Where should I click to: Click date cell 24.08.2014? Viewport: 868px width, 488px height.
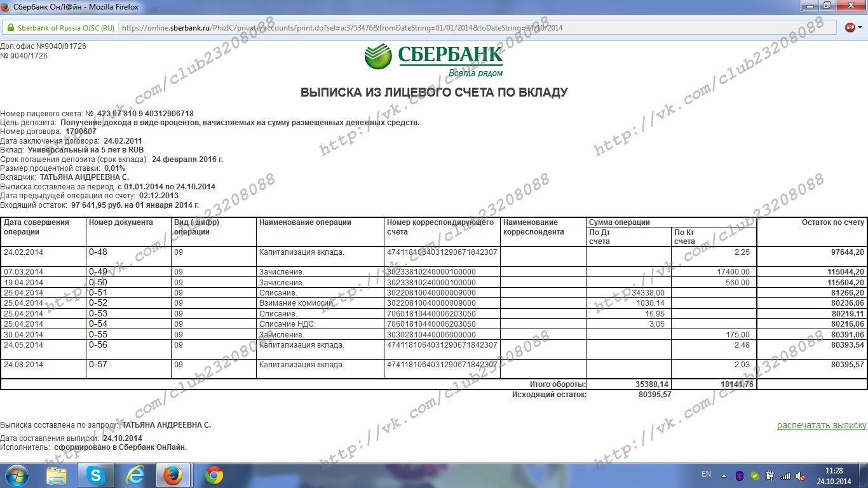pyautogui.click(x=24, y=365)
